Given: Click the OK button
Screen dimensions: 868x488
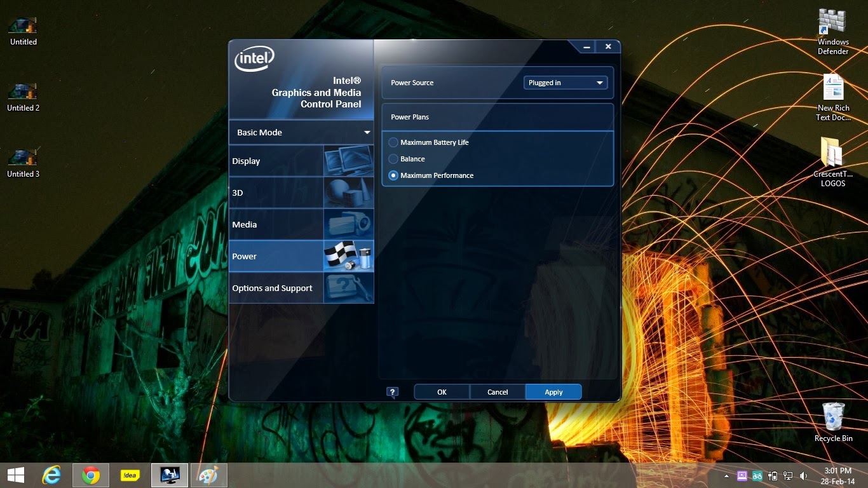Looking at the screenshot, I should pos(442,392).
